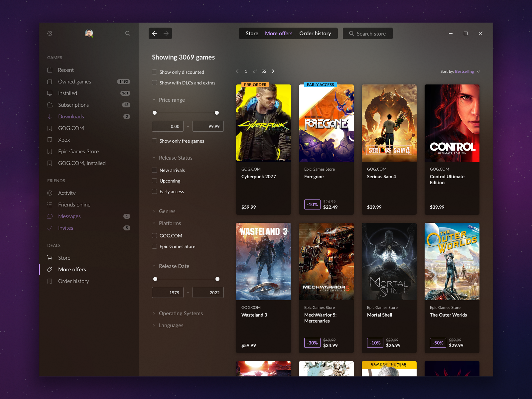Check Epic Games Store platform filter
Image resolution: width=532 pixels, height=399 pixels.
coord(154,246)
